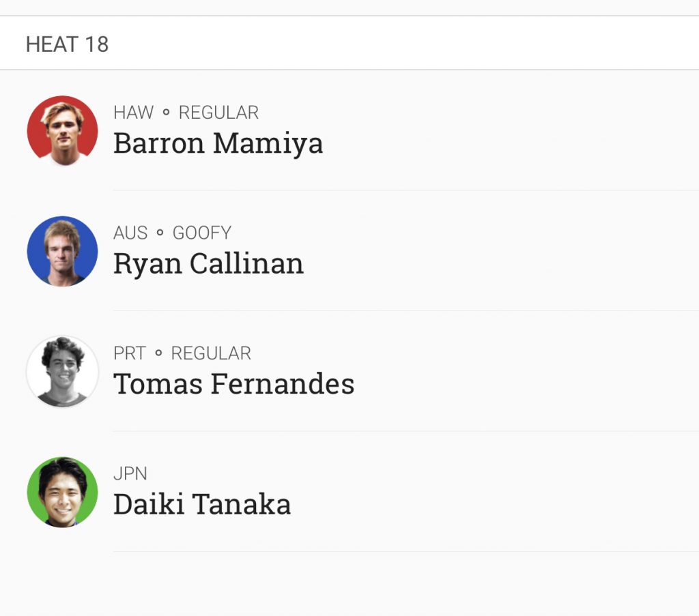This screenshot has height=616, width=699.
Task: Open Barron Mamiya's profile photo
Action: [x=62, y=130]
